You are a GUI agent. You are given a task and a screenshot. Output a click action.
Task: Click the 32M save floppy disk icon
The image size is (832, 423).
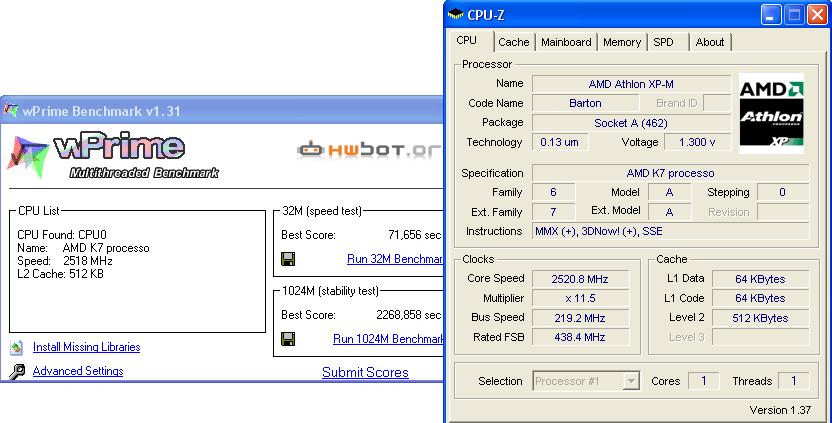288,259
